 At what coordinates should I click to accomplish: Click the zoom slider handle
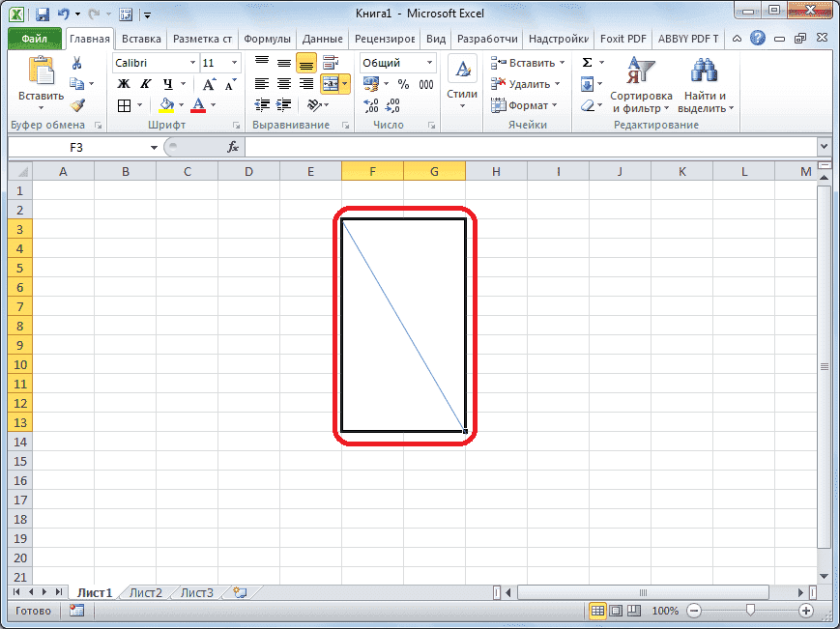750,611
